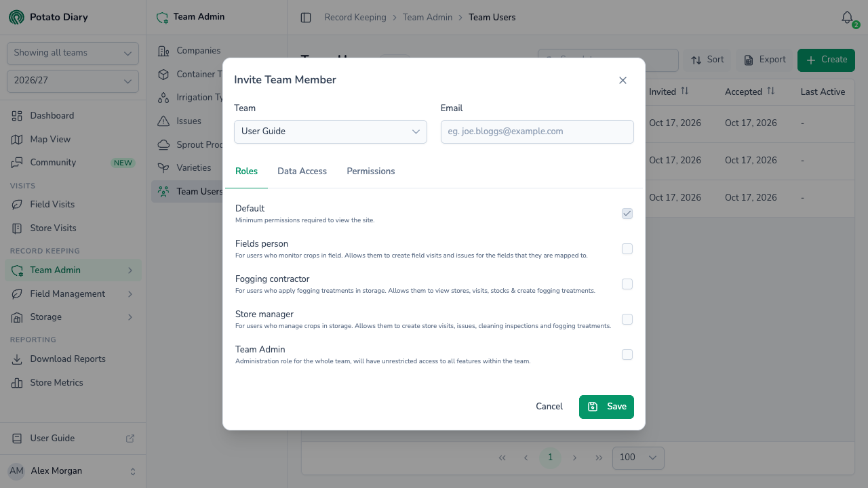Enable the Store manager role checkbox
Image resolution: width=868 pixels, height=488 pixels.
(627, 319)
